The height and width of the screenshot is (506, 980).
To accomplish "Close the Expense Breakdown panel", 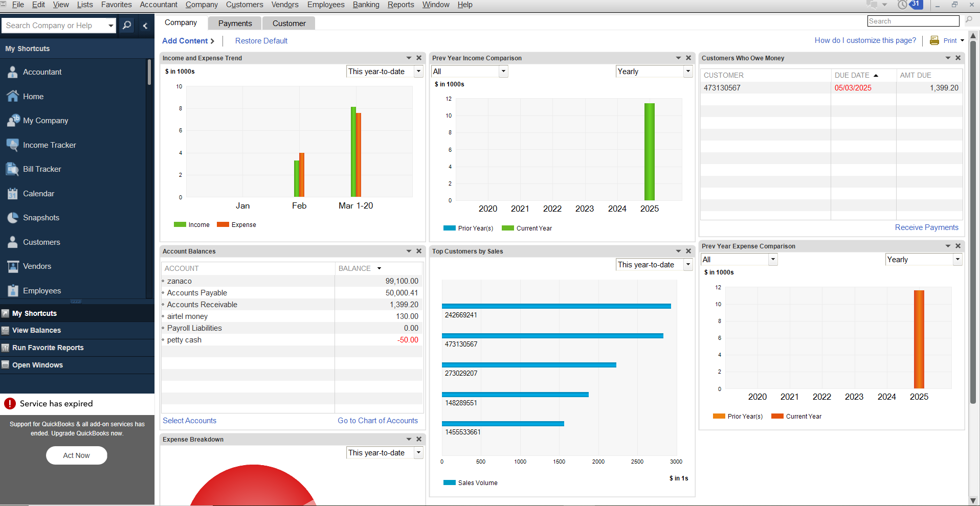I will [x=419, y=439].
